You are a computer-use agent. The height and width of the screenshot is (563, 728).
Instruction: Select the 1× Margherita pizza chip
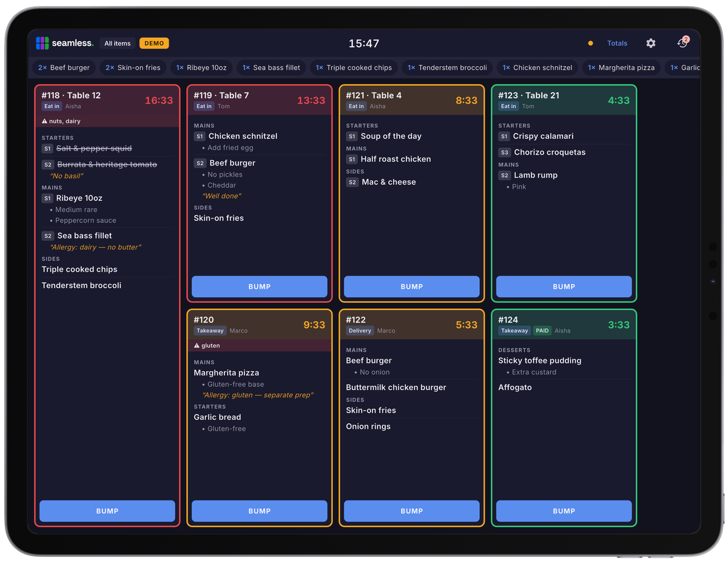(x=622, y=67)
